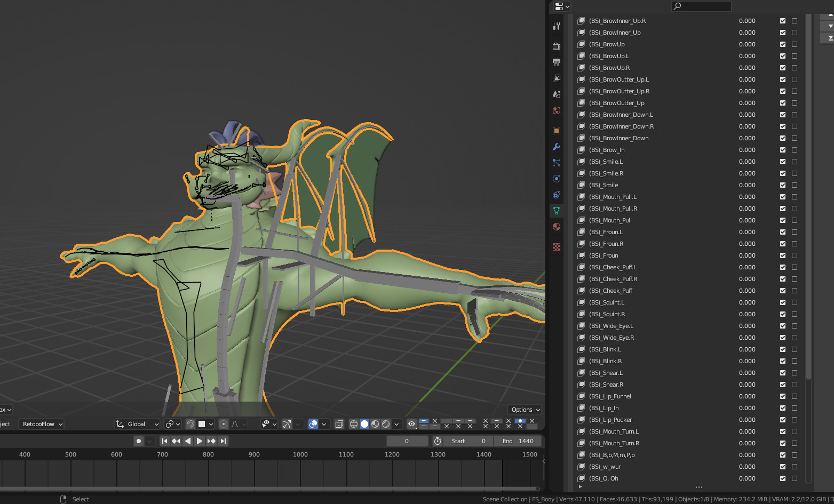The height and width of the screenshot is (504, 834).
Task: Toggle snapping magnet icon
Action: (190, 424)
